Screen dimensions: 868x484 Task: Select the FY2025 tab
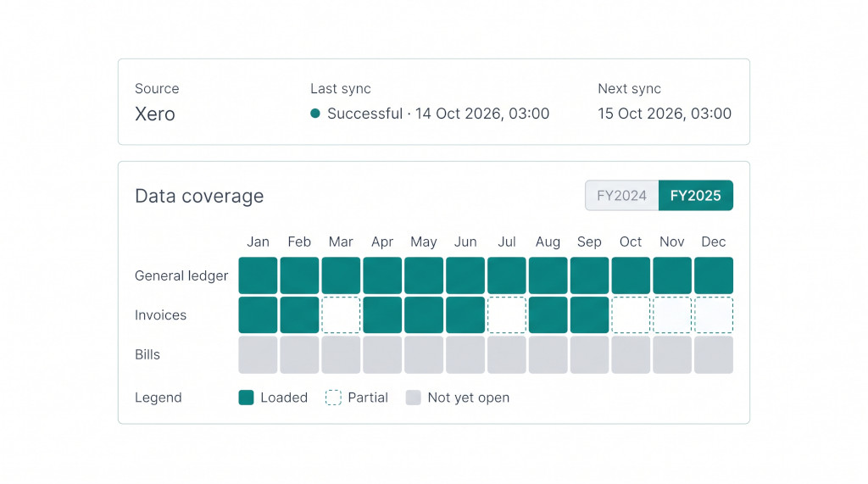(696, 196)
